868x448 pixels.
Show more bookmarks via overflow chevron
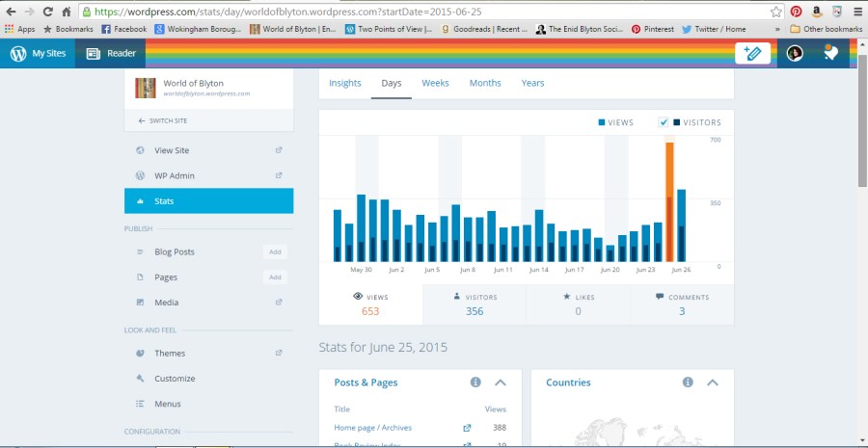[777, 29]
